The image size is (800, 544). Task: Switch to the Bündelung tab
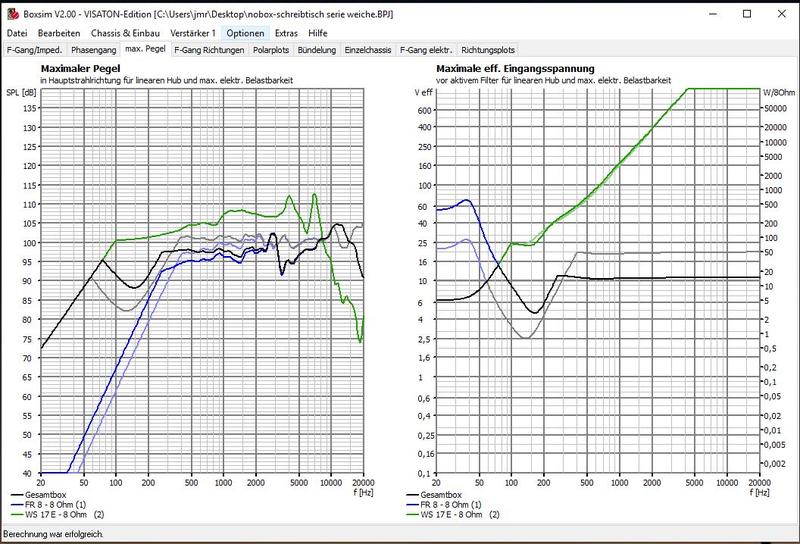tap(318, 49)
